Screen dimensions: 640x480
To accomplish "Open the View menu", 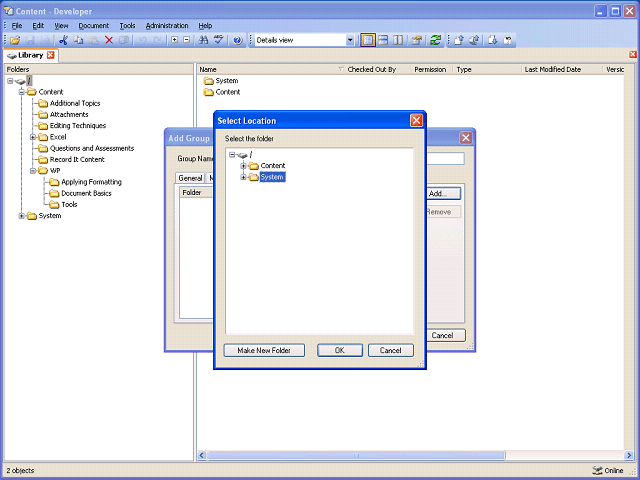I will click(x=61, y=26).
